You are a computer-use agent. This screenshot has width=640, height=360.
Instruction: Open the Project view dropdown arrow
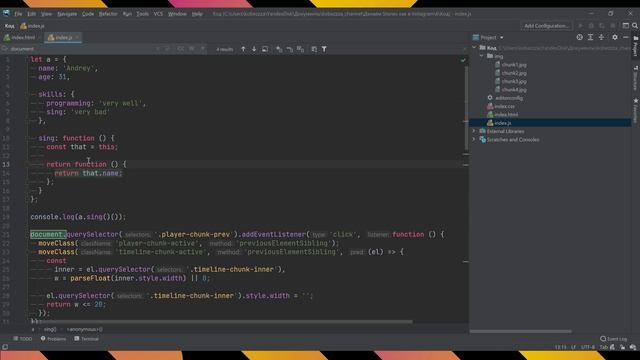point(502,38)
